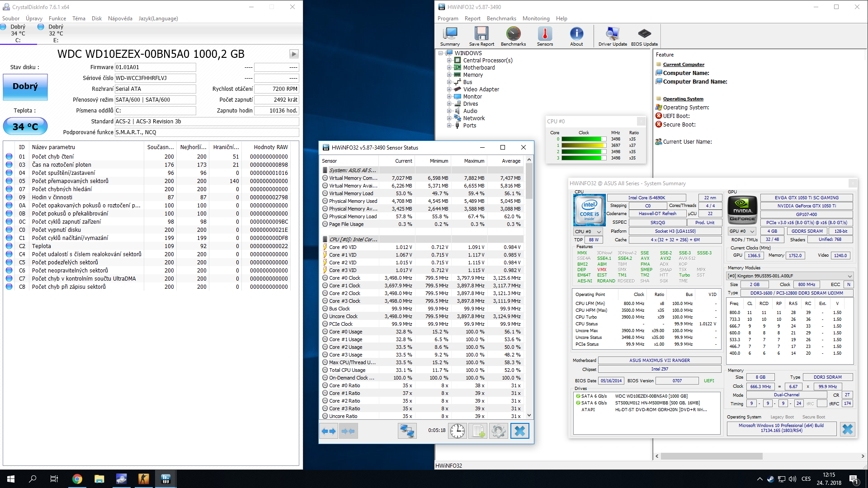Open the Funkce menu
Image resolution: width=868 pixels, height=488 pixels.
click(x=57, y=19)
